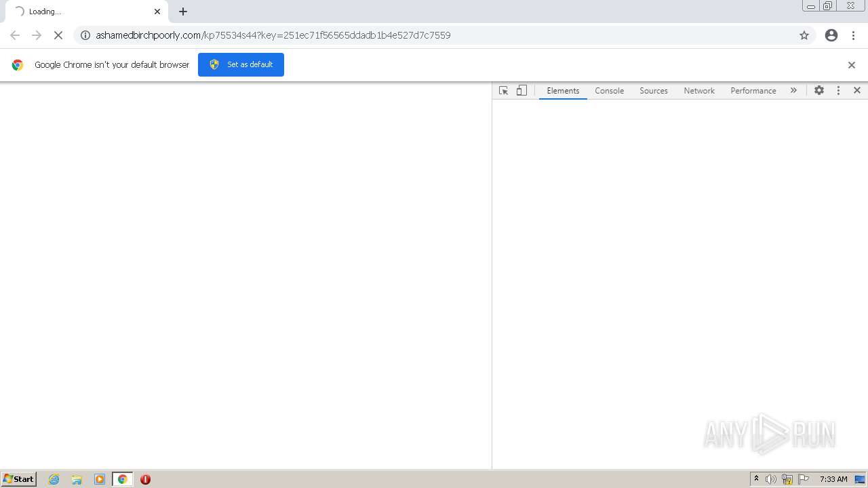
Task: Open Action Center flag icon
Action: pyautogui.click(x=804, y=479)
